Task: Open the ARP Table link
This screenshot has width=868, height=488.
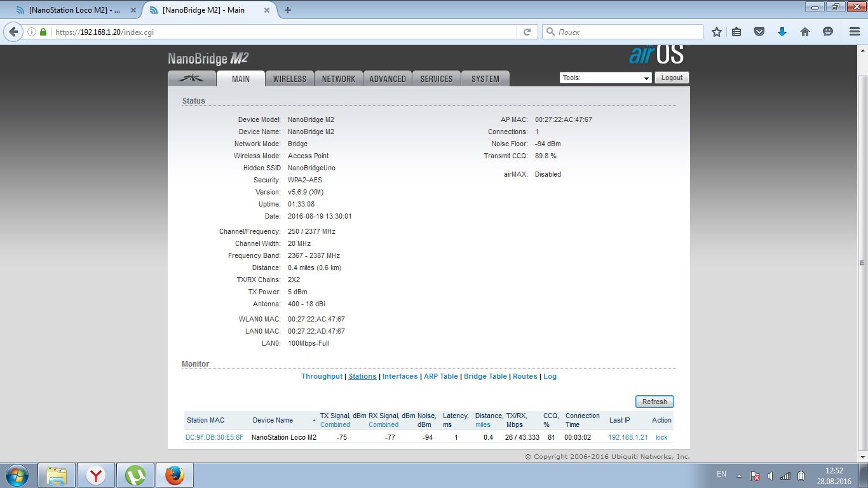Action: [441, 376]
